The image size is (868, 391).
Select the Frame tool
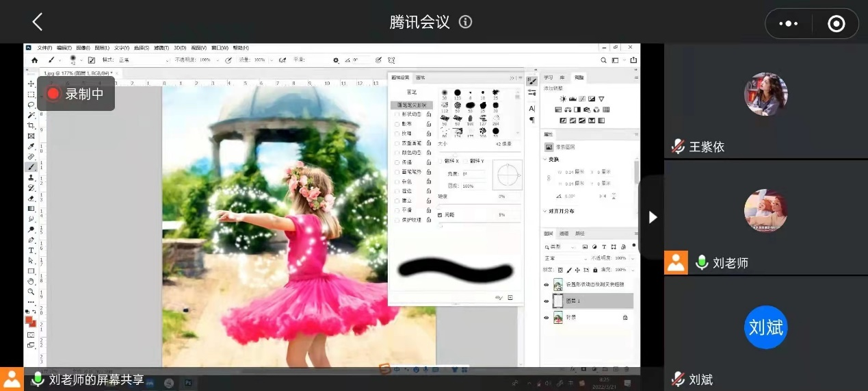[x=31, y=136]
